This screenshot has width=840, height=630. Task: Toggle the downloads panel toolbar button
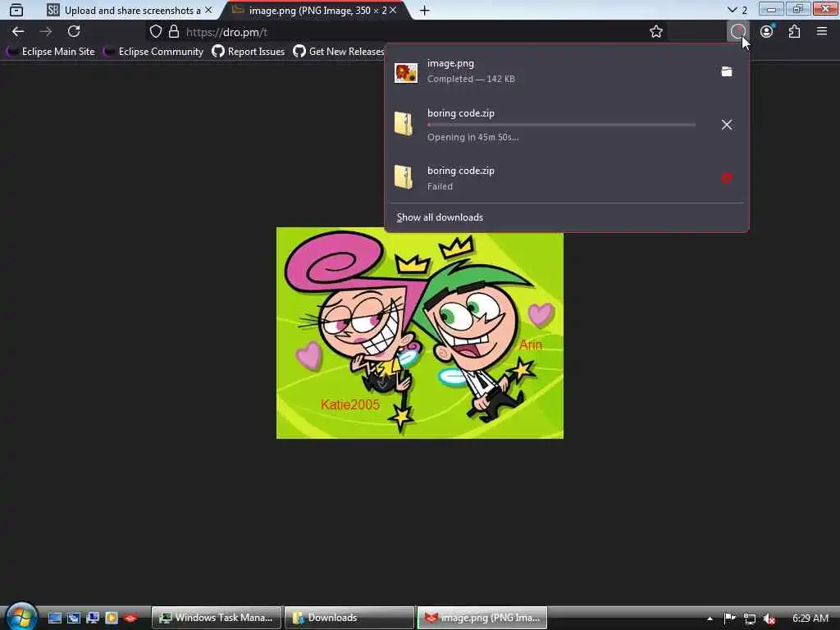tap(737, 32)
